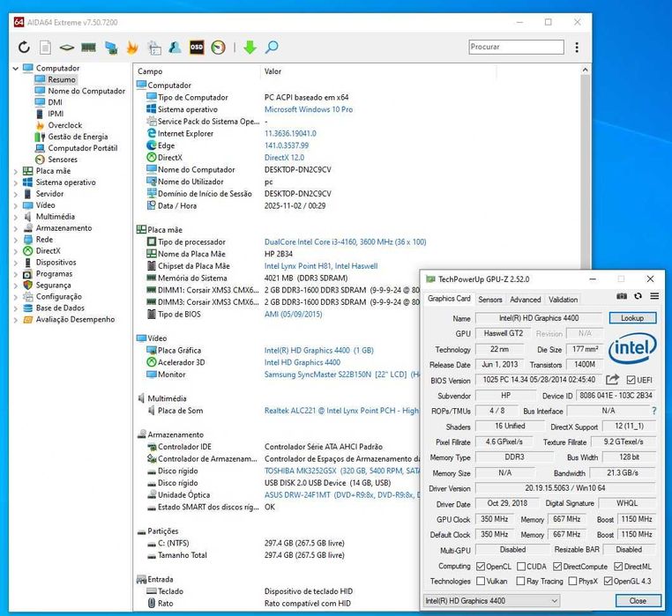Click the Close button in GPU-Z
This screenshot has height=616, width=672.
[638, 601]
